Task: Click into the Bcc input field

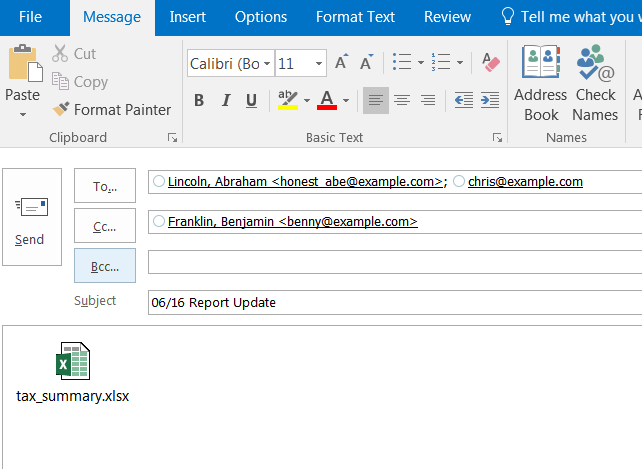Action: coord(395,262)
